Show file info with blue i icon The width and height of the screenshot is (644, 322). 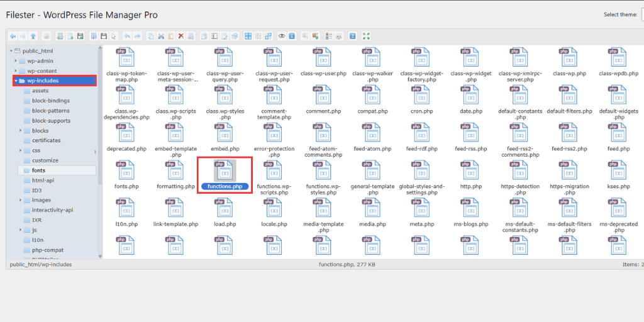click(x=292, y=36)
